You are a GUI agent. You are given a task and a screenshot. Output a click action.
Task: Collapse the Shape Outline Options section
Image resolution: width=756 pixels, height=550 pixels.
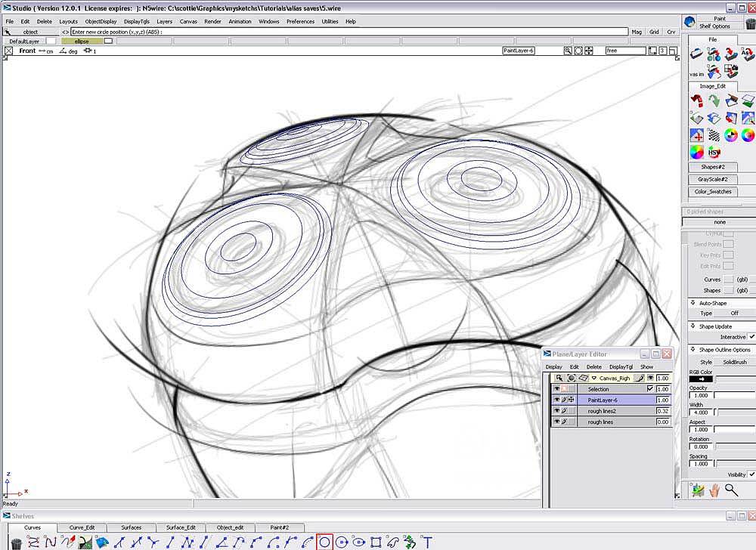point(693,350)
